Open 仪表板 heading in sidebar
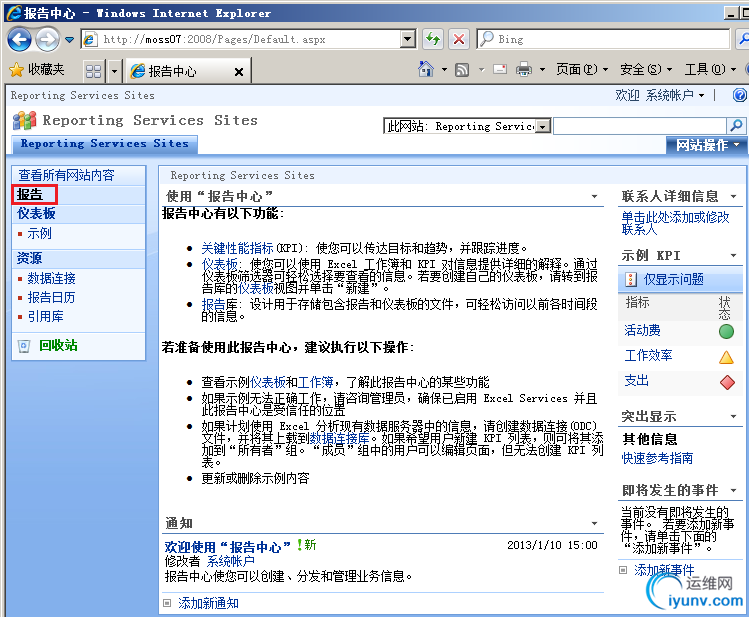 click(x=36, y=213)
